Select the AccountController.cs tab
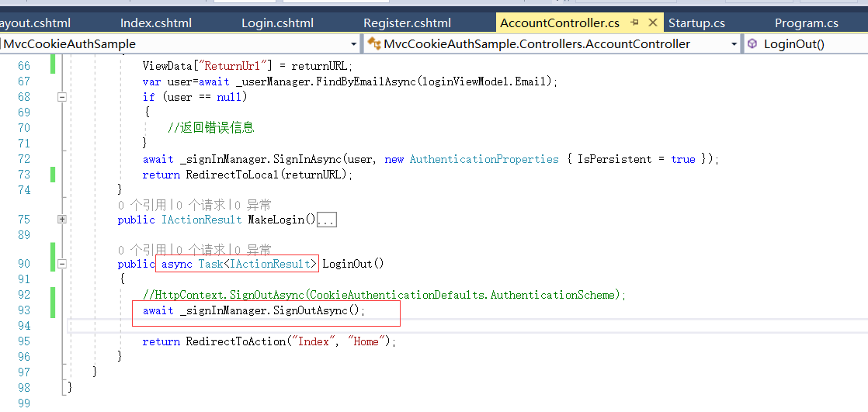This screenshot has width=868, height=412. pos(559,23)
